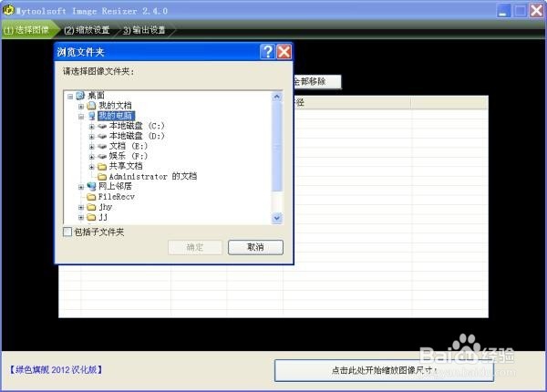The image size is (547, 392).
Task: Select the 我的文档 tree label
Action: coord(115,106)
